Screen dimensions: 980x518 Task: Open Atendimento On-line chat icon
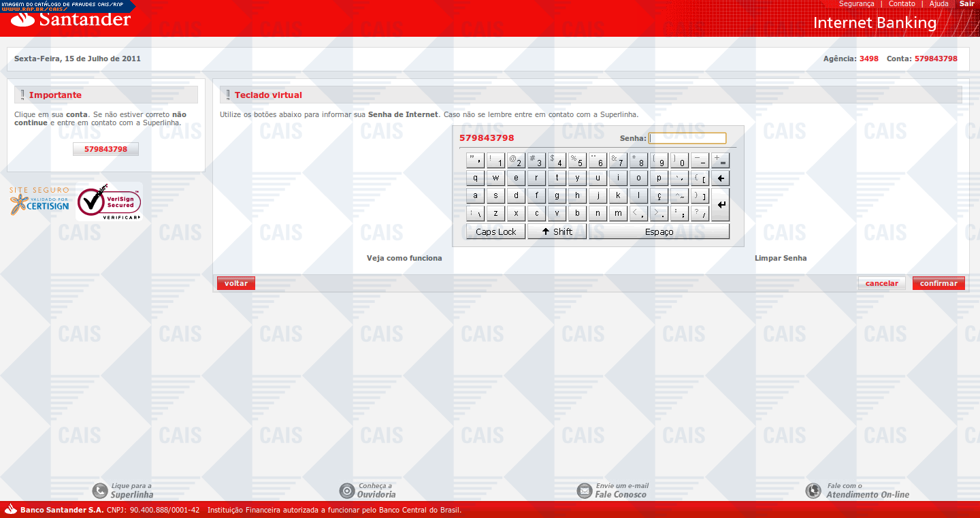(813, 490)
